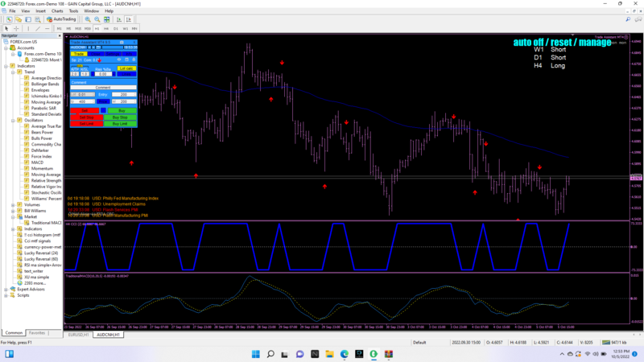Select Bollinger Bands indicator
The width and height of the screenshot is (644, 362).
(x=45, y=84)
